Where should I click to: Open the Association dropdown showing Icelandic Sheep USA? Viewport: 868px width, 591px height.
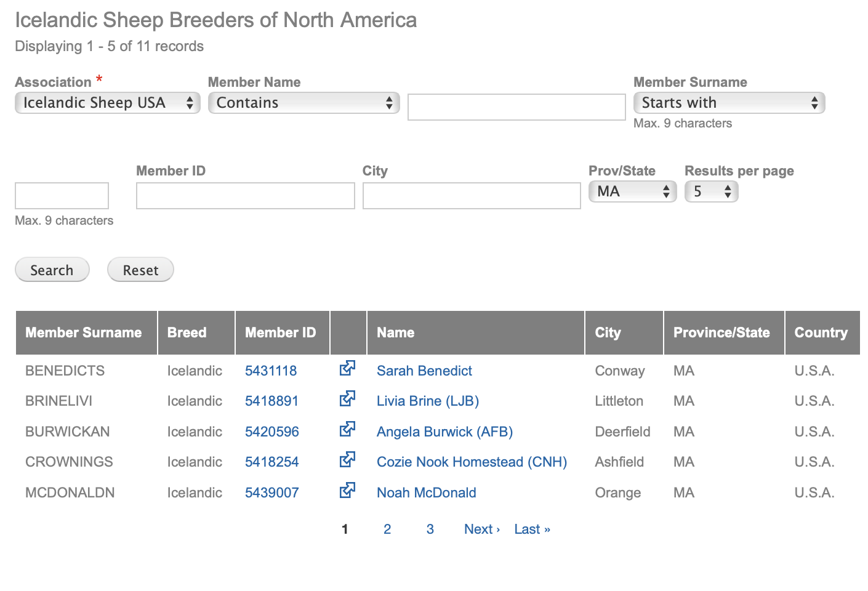pyautogui.click(x=108, y=103)
